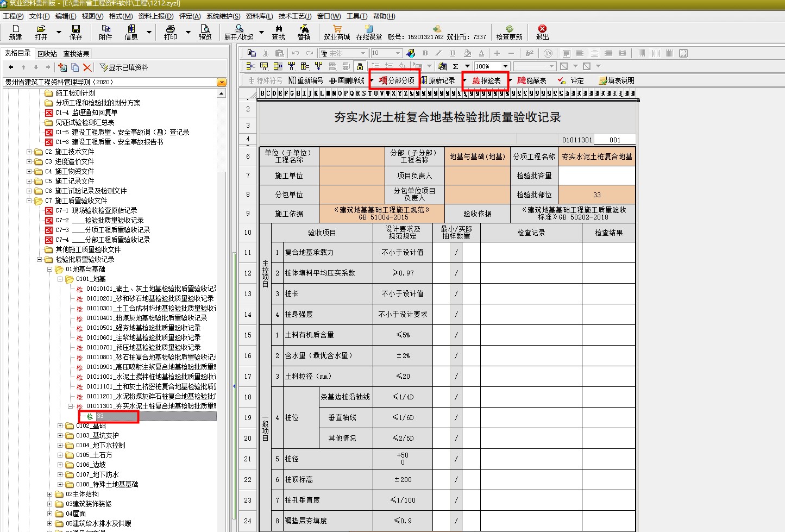The width and height of the screenshot is (785, 532).
Task: Click the 新建 (New) toolbar icon
Action: [x=15, y=33]
